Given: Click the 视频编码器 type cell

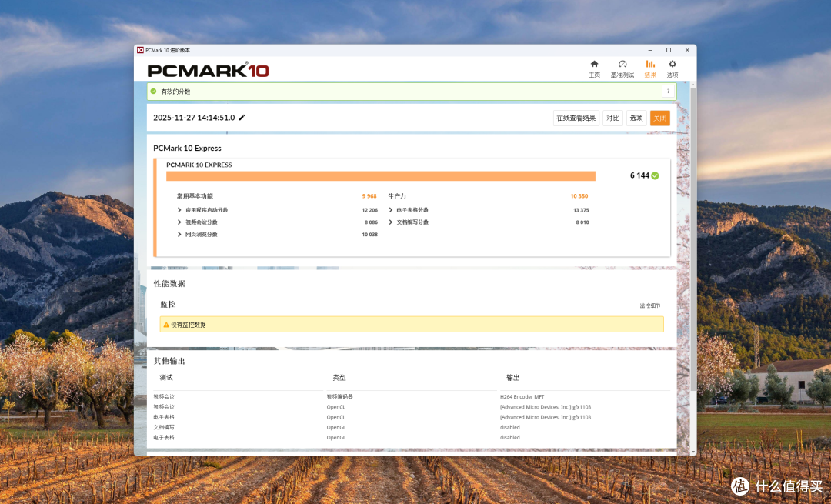Looking at the screenshot, I should click(340, 396).
